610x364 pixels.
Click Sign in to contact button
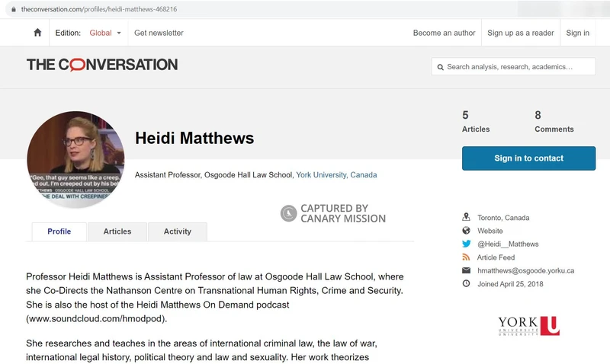(528, 158)
